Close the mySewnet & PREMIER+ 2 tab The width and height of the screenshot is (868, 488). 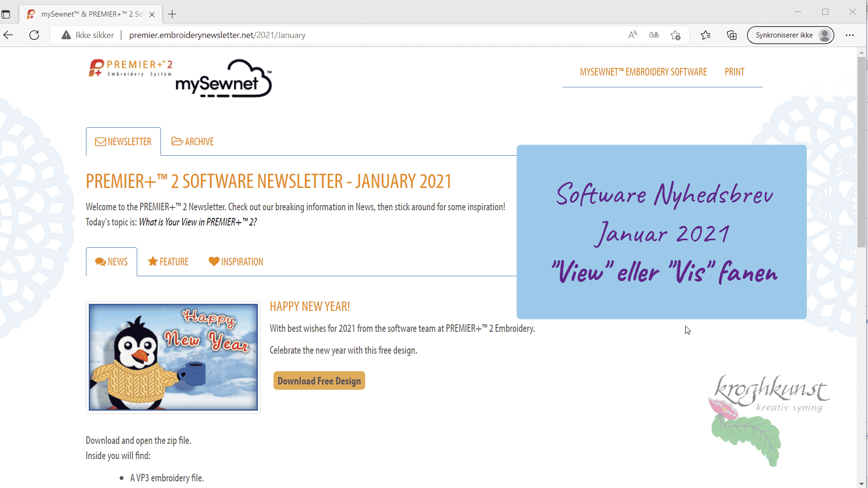[152, 14]
